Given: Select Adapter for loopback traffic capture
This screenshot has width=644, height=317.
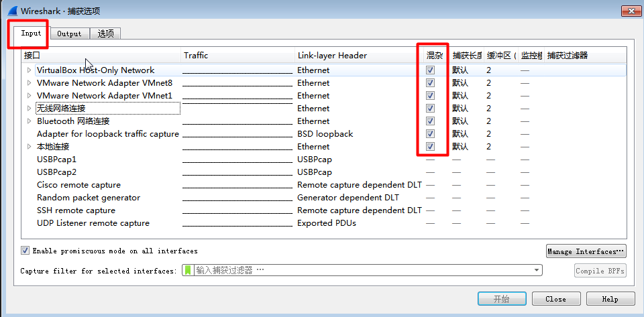Looking at the screenshot, I should 108,133.
